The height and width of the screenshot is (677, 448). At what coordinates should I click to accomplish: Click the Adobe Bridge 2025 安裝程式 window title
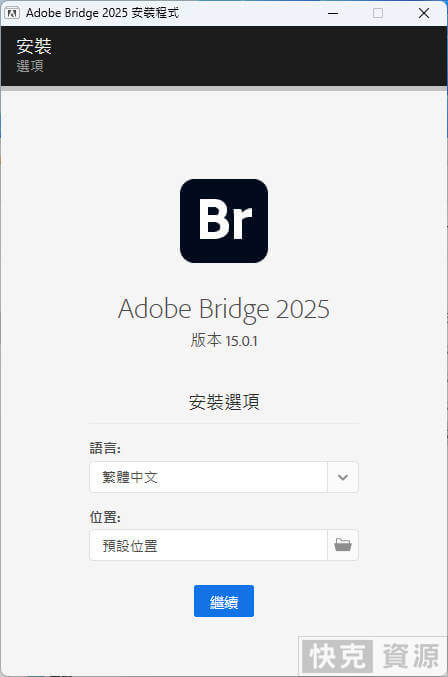[x=102, y=13]
